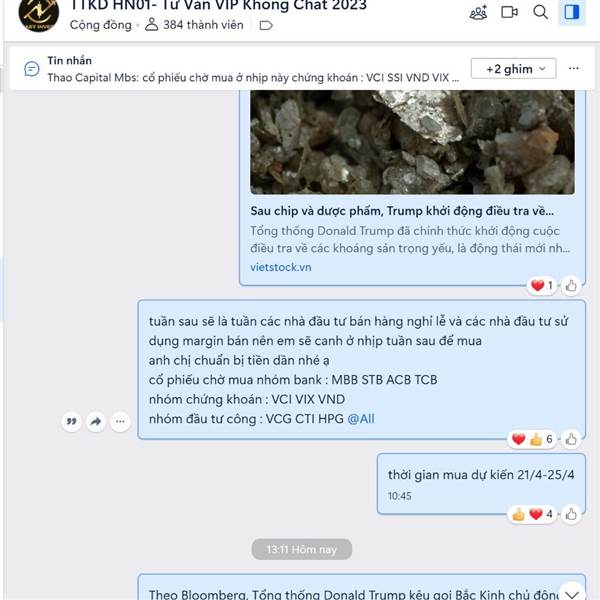Click the @All mention
This screenshot has width=600, height=600.
click(361, 419)
